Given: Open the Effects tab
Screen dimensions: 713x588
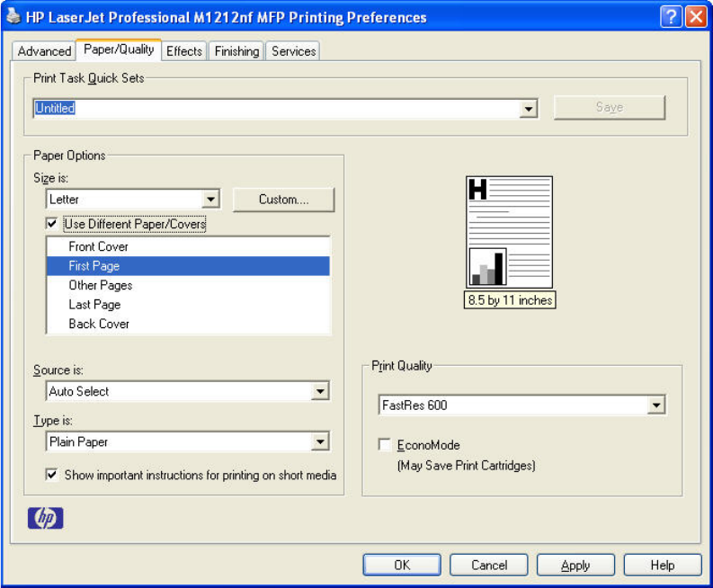Looking at the screenshot, I should click(184, 51).
